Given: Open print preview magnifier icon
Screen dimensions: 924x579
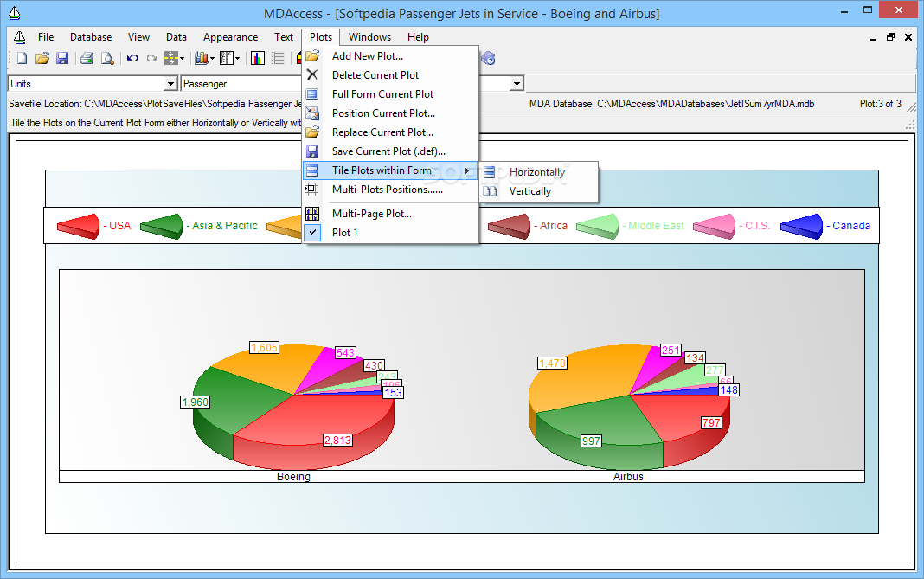Looking at the screenshot, I should (107, 58).
